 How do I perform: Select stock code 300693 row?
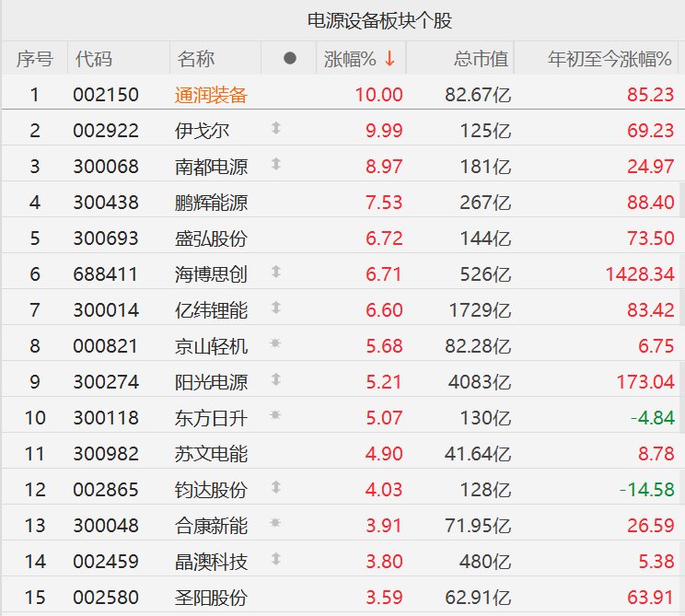click(106, 238)
